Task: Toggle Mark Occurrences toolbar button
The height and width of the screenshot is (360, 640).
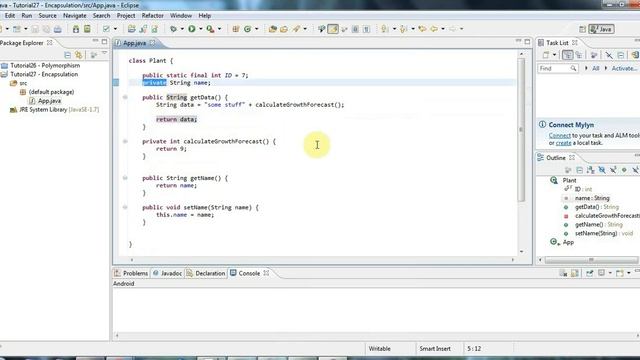Action: click(x=333, y=29)
